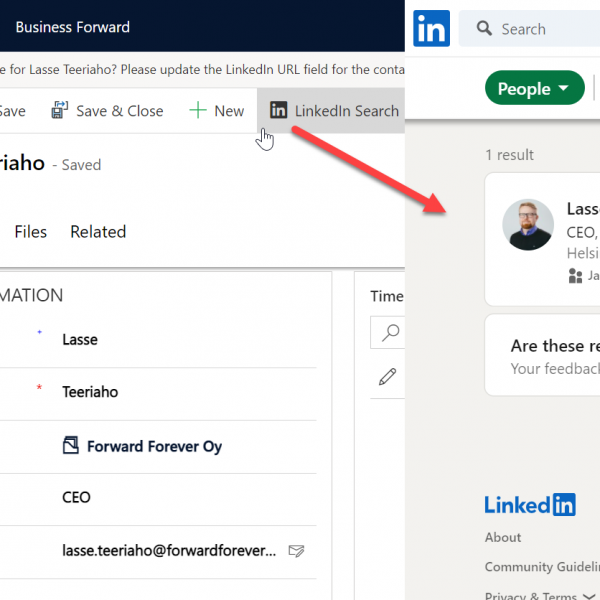Open the LinkedIn About footer link

click(503, 538)
